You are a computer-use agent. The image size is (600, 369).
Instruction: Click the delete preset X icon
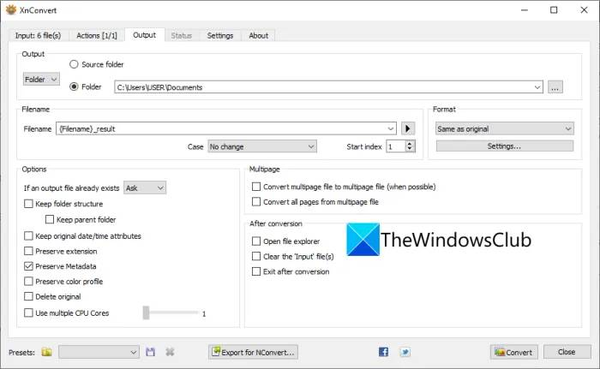170,352
